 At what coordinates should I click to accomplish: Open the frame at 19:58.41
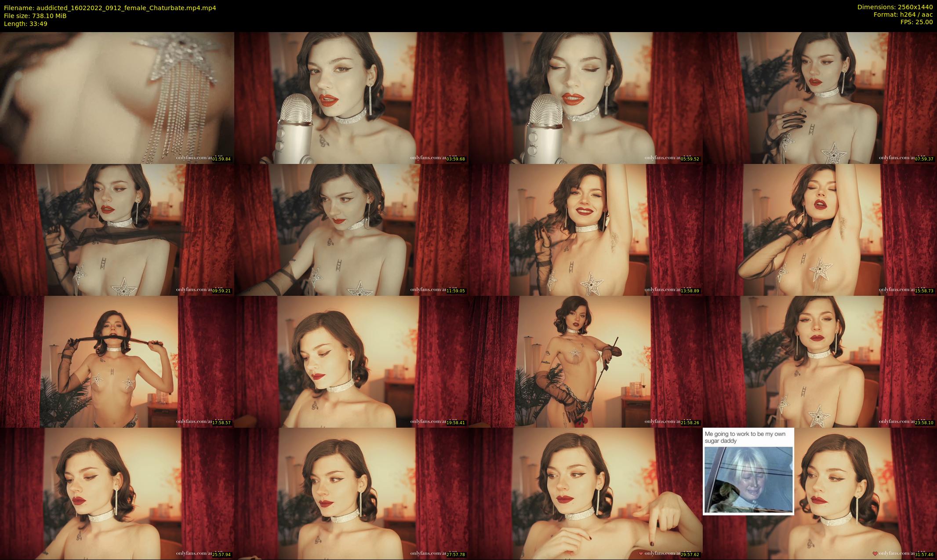pyautogui.click(x=351, y=361)
